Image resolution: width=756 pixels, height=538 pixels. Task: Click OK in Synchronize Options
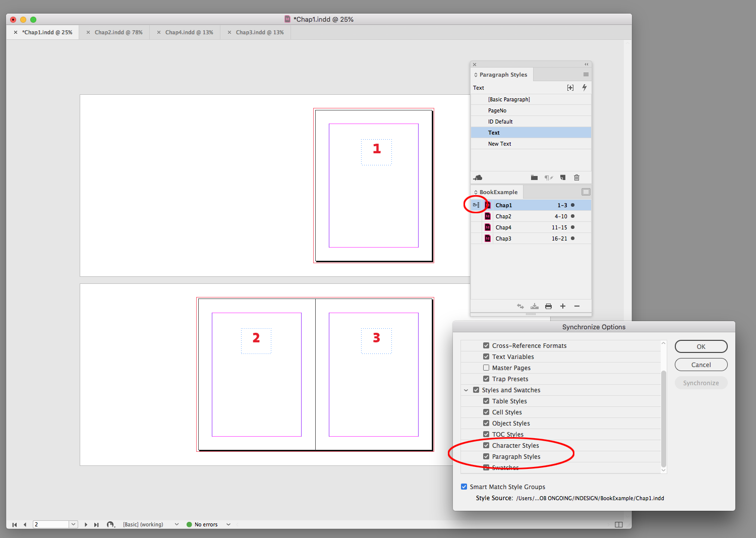click(x=701, y=346)
